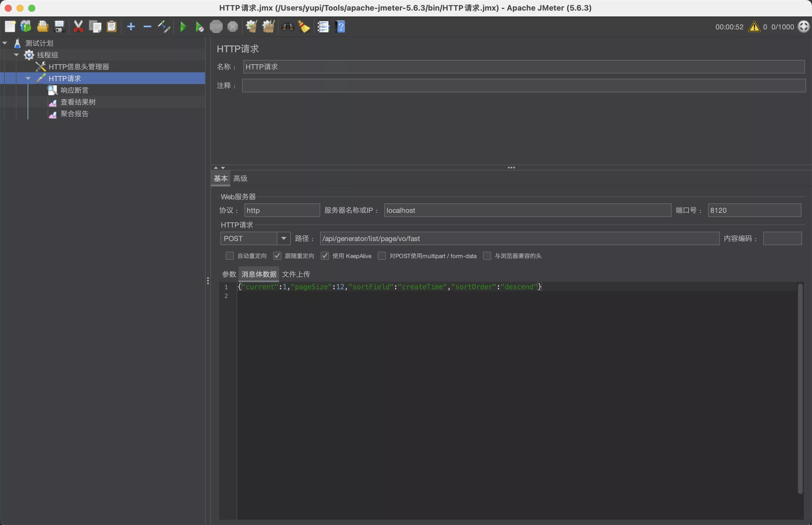
Task: Click the Open file folder icon
Action: tap(43, 26)
